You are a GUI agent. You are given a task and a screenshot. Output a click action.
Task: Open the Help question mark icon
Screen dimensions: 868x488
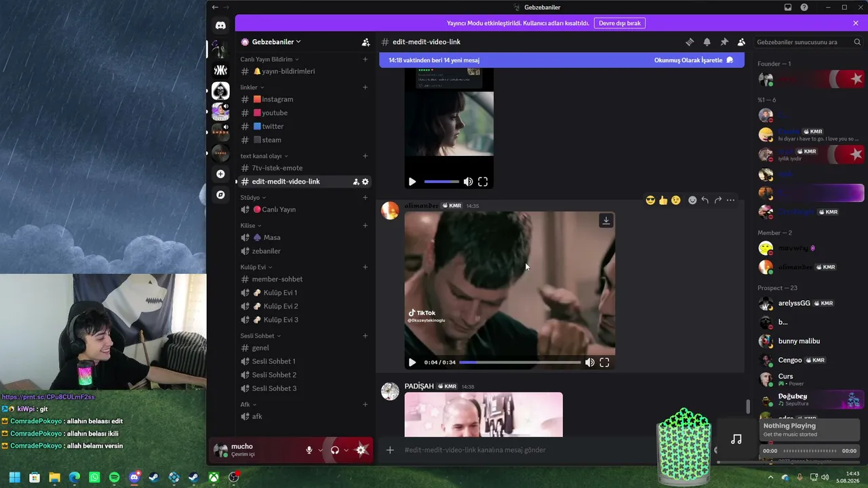[804, 7]
